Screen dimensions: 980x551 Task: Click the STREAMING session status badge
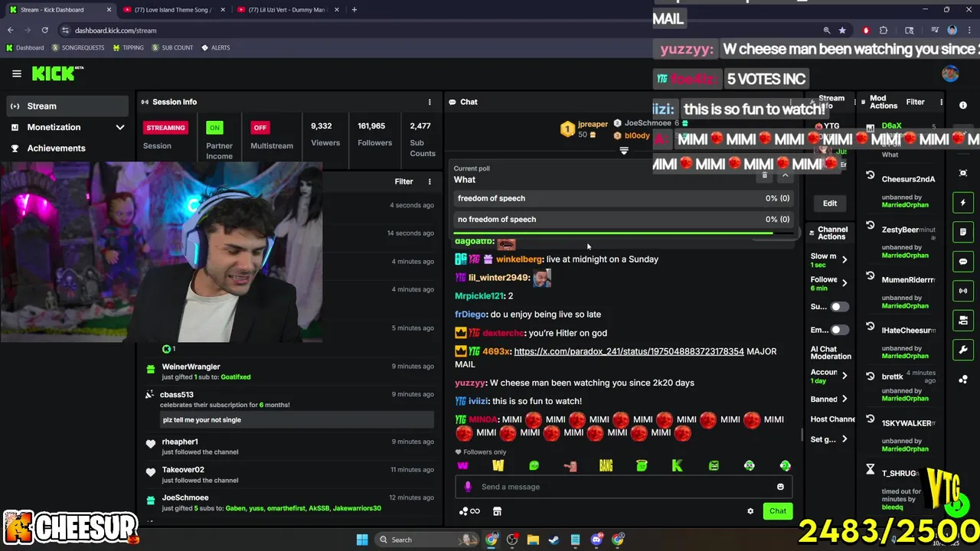click(165, 128)
